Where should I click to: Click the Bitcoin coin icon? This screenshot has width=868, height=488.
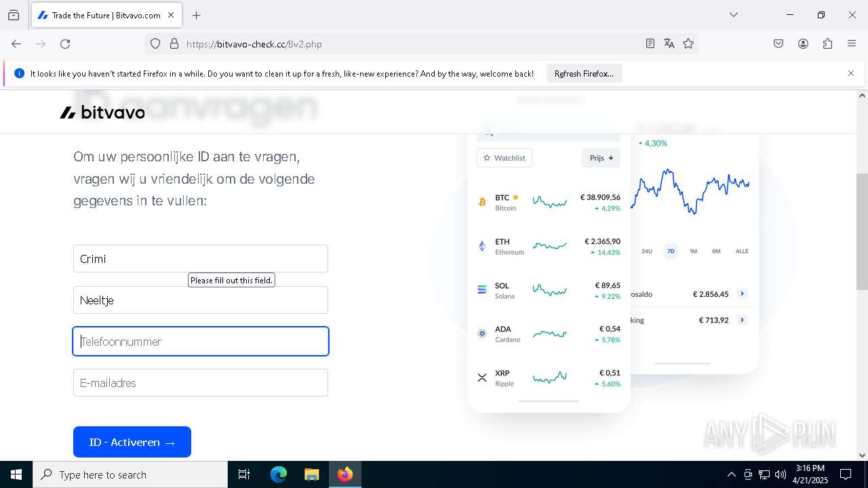pyautogui.click(x=482, y=202)
